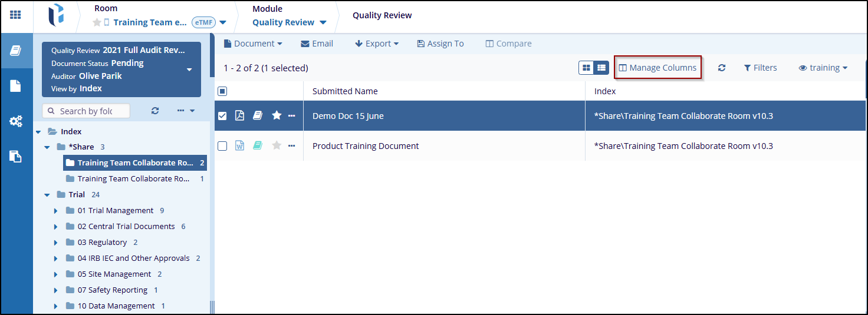The height and width of the screenshot is (315, 868).
Task: Uncheck the Demo Doc 15 June checkbox
Action: pos(222,116)
